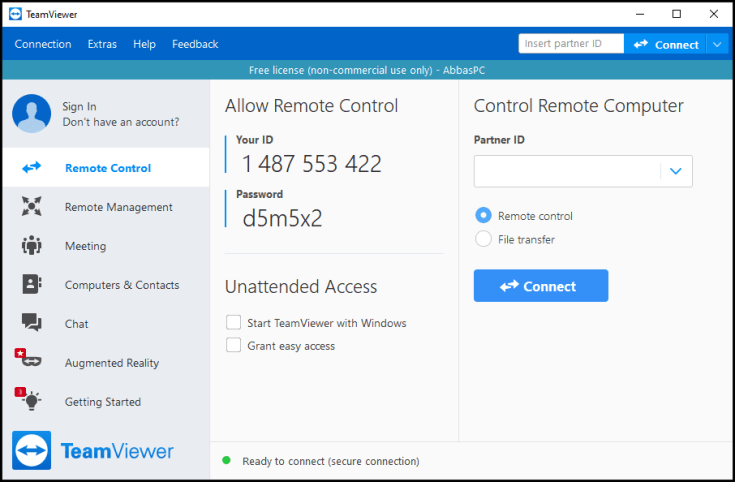
Task: Open the Feedback menu
Action: (x=195, y=44)
